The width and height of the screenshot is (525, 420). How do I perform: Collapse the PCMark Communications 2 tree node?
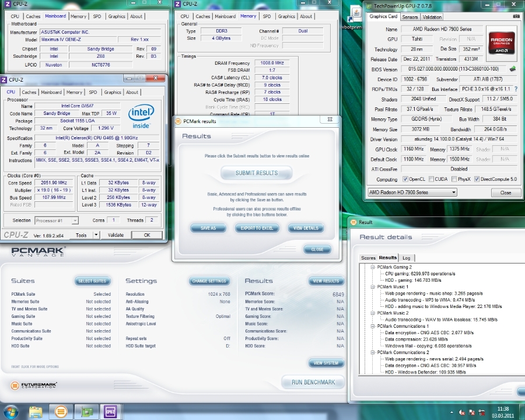point(372,352)
